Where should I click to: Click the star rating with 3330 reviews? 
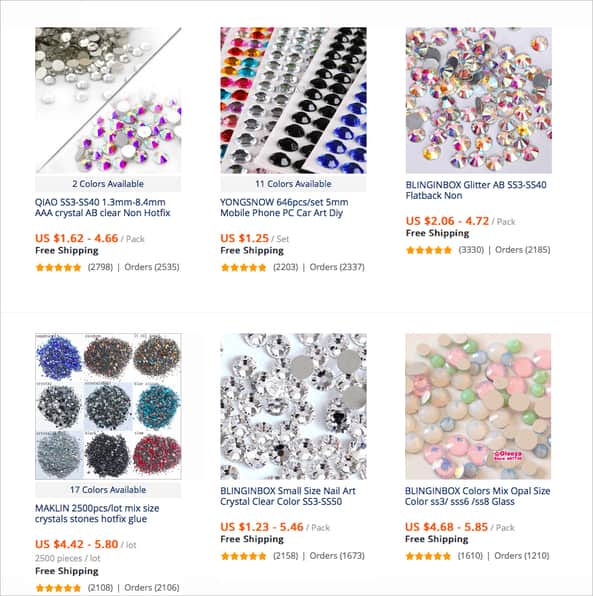[x=429, y=250]
